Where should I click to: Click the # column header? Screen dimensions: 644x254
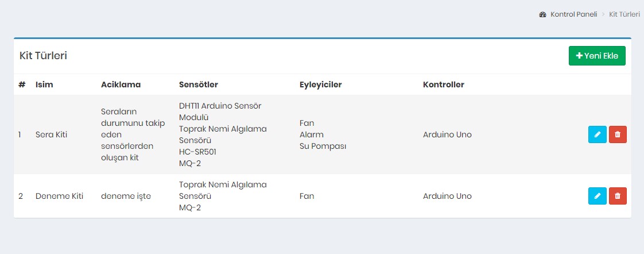coord(22,84)
